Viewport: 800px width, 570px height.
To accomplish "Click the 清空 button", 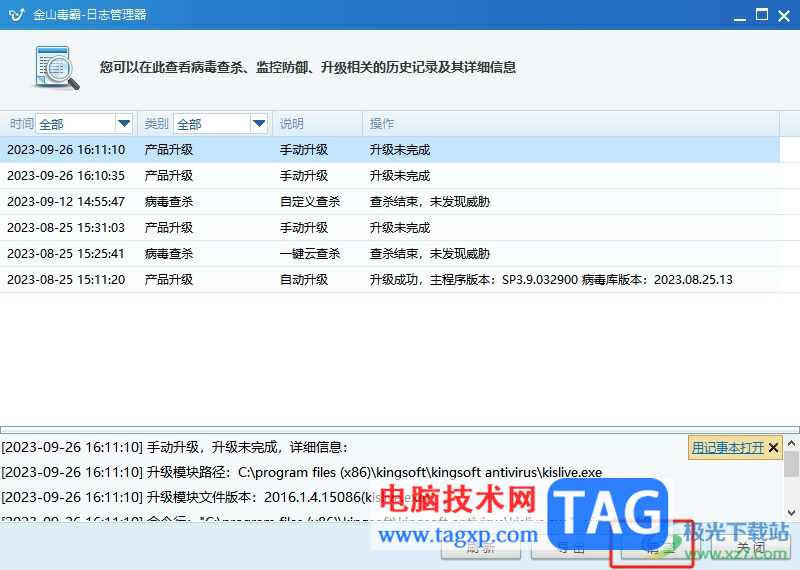I will 660,548.
